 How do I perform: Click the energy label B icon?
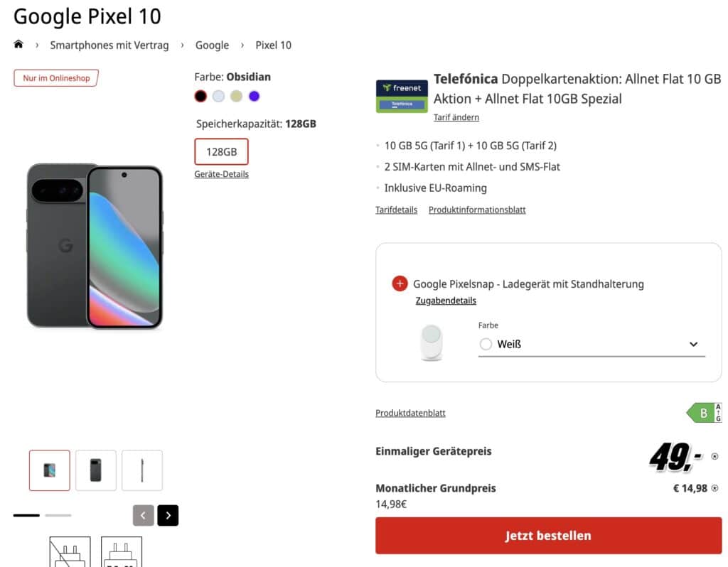(703, 413)
